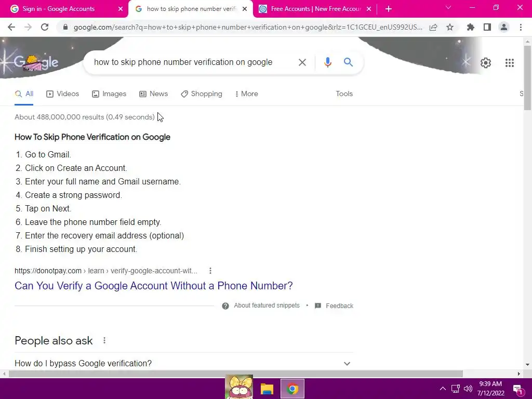Open the network tray icon
532x399 pixels.
(455, 389)
